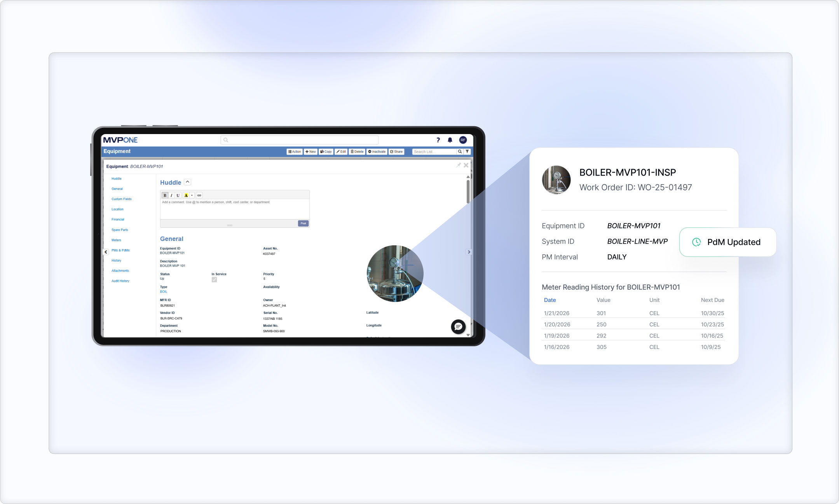The height and width of the screenshot is (504, 839).
Task: Click the Inactivate button
Action: [377, 152]
